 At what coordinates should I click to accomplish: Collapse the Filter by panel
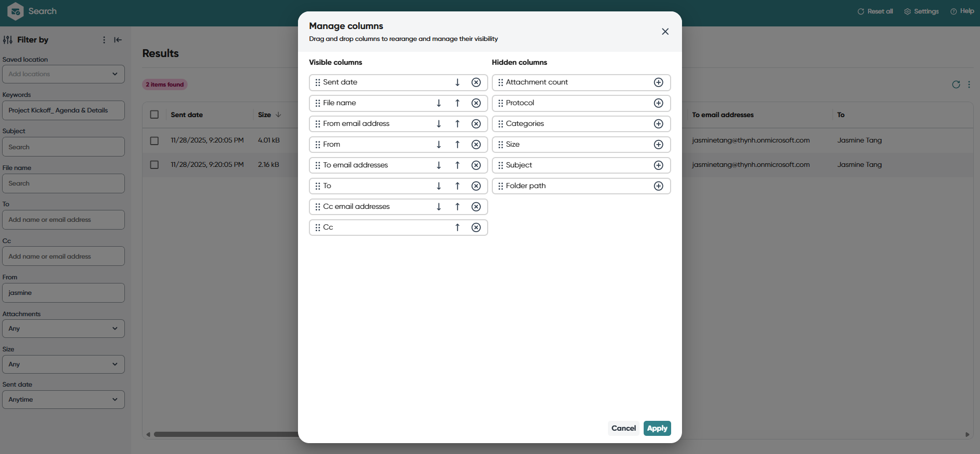click(118, 40)
